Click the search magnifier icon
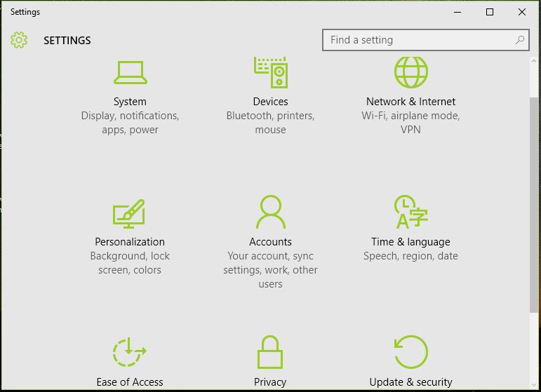The image size is (541, 392). (520, 40)
